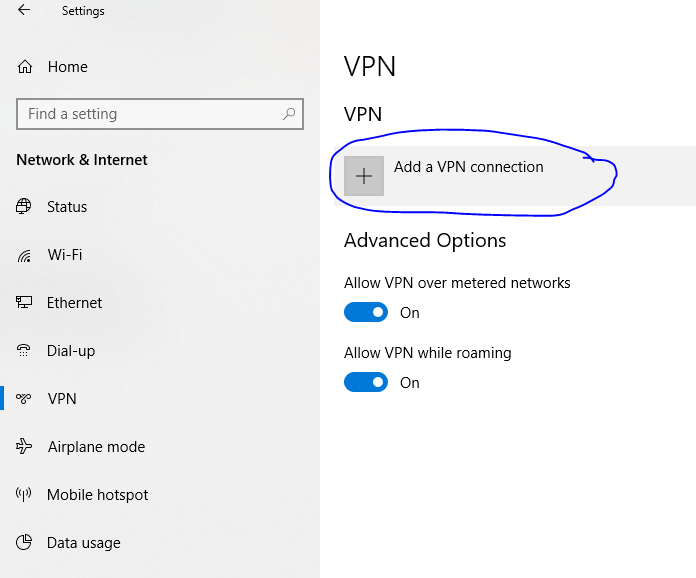
Task: Click the Data usage pie icon
Action: pos(24,542)
